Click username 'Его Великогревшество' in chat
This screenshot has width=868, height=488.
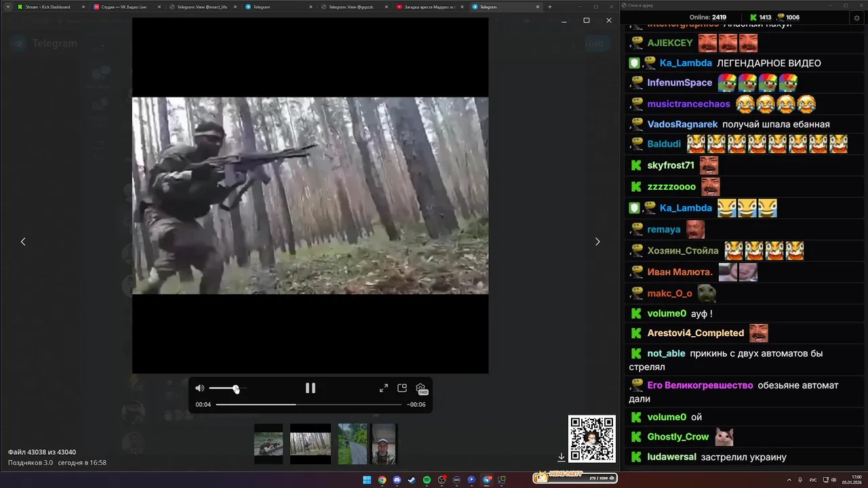click(701, 385)
